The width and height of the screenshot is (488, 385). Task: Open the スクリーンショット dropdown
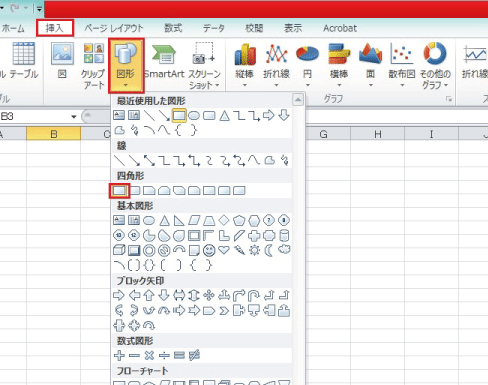pyautogui.click(x=204, y=66)
